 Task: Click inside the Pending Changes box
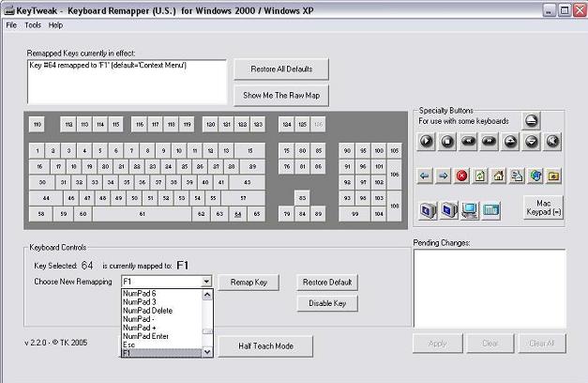490,288
